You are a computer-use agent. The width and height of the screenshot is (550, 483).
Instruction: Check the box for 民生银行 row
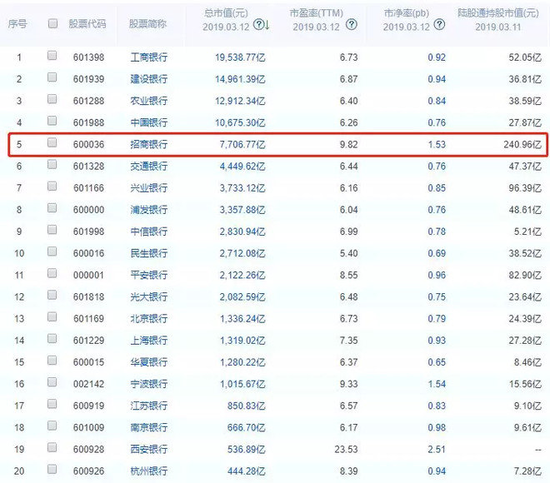(x=52, y=251)
